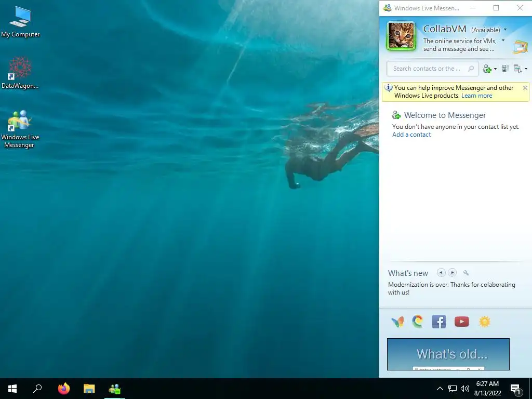
Task: Click the network tray icon
Action: [453, 389]
